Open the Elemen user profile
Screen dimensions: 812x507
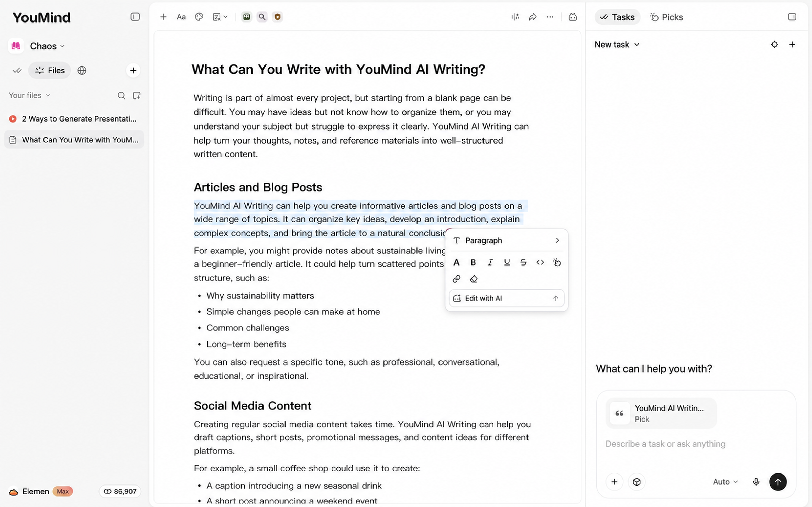coord(29,491)
